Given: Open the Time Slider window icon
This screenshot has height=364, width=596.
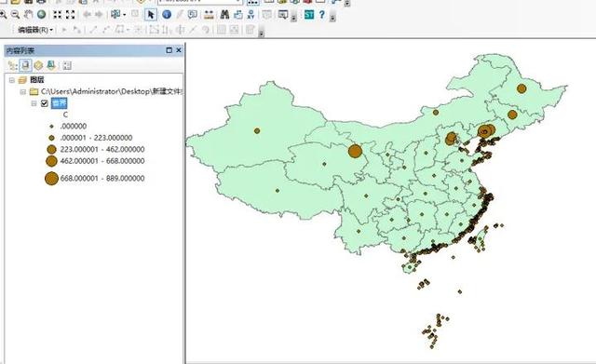Looking at the screenshot, I should [x=267, y=15].
